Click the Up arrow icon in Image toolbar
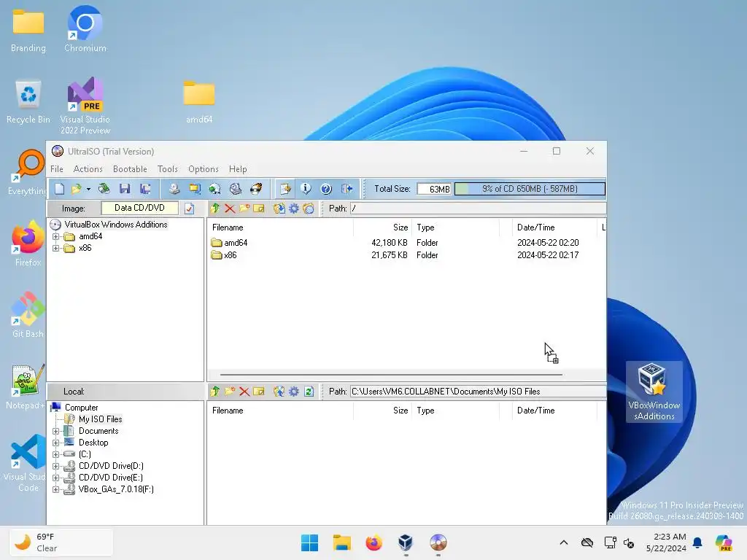 point(215,209)
